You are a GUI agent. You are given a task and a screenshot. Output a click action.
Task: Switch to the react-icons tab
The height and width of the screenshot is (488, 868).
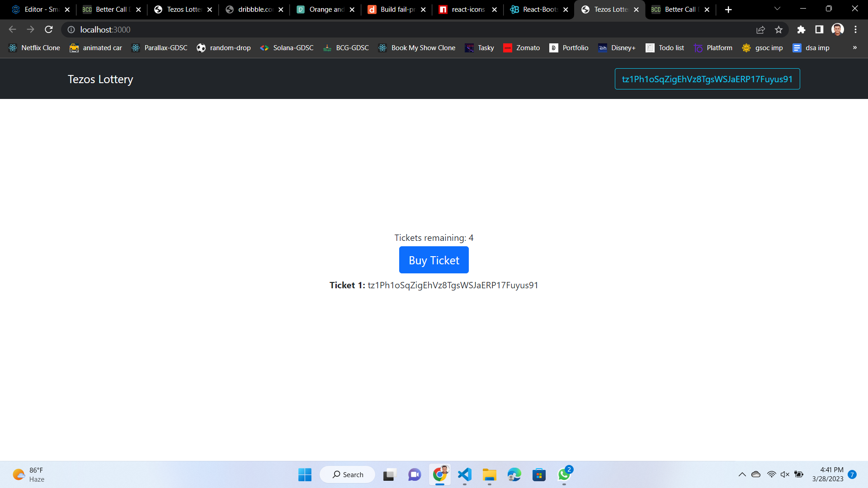pos(468,9)
